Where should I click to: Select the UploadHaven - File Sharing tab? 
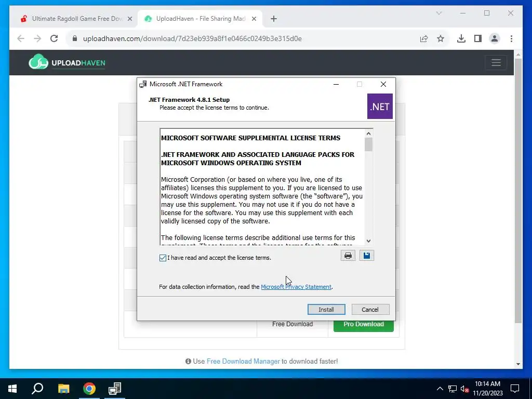coord(200,19)
